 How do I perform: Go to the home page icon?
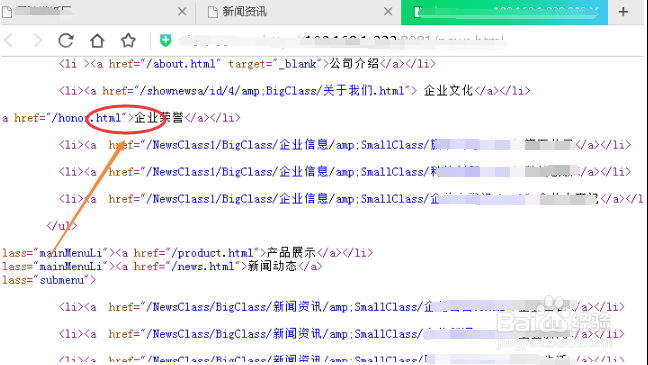(x=97, y=41)
